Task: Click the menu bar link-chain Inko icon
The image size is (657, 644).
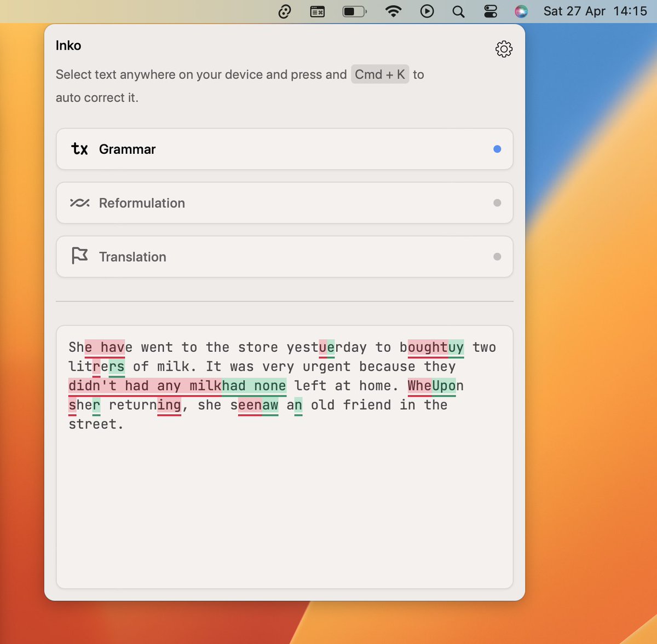Action: tap(285, 11)
